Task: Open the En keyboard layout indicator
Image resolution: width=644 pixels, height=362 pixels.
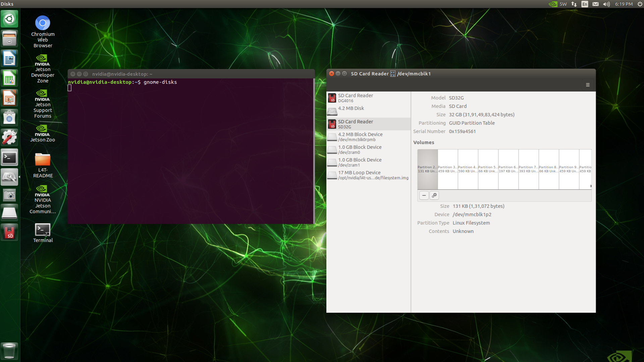Action: 585,4
